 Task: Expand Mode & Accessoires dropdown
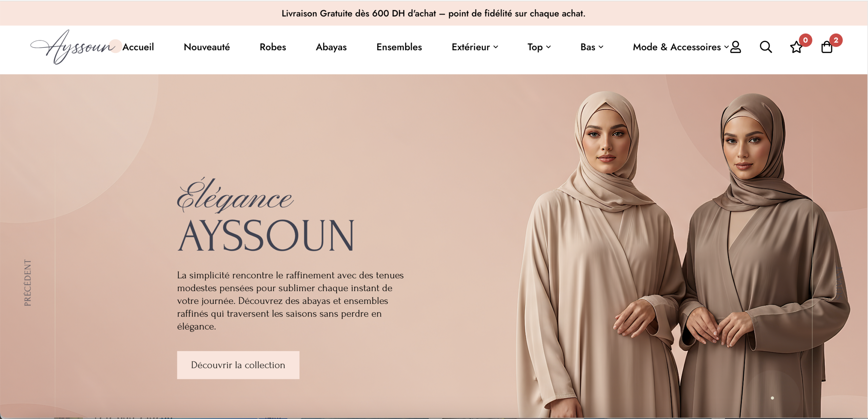coord(680,47)
